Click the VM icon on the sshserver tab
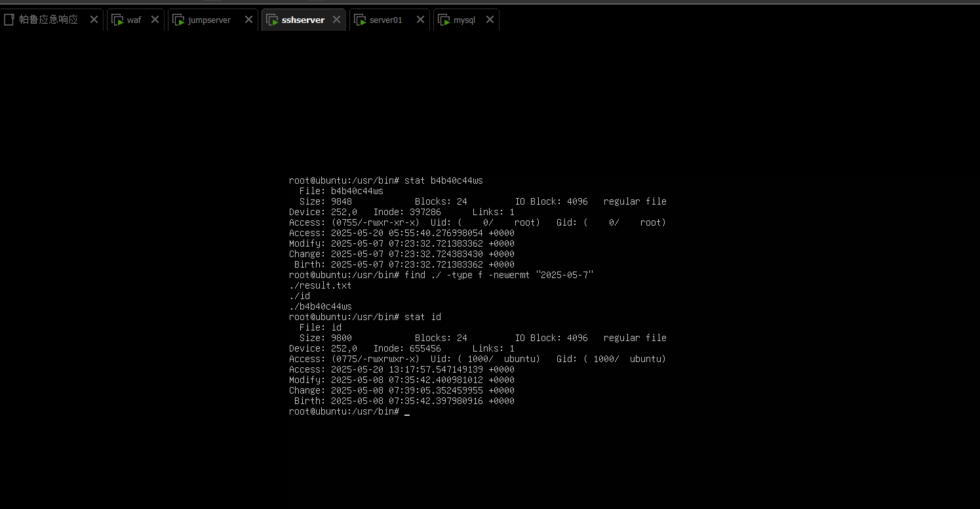The image size is (980, 509). [x=272, y=20]
